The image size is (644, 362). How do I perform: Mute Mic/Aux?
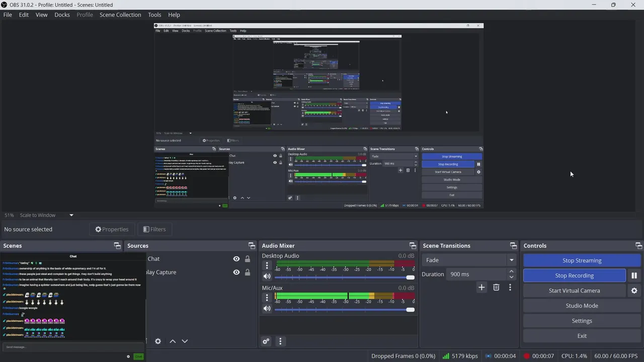(267, 309)
